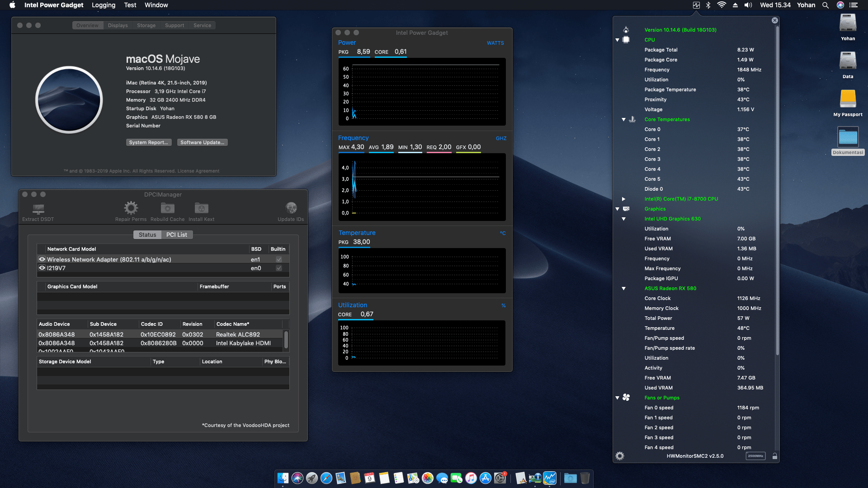868x488 pixels.
Task: Toggle visibility eye for I219V7 adapter
Action: [x=42, y=268]
